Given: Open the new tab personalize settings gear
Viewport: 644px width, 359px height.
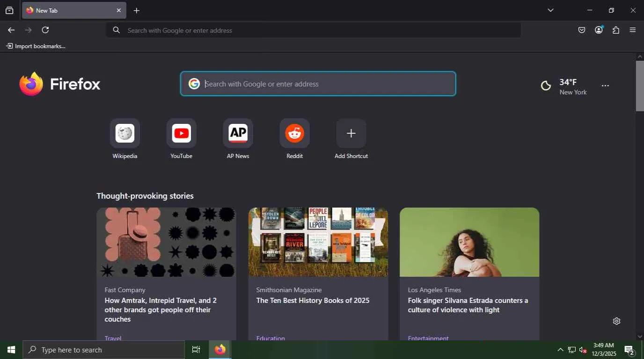Looking at the screenshot, I should coord(616,321).
